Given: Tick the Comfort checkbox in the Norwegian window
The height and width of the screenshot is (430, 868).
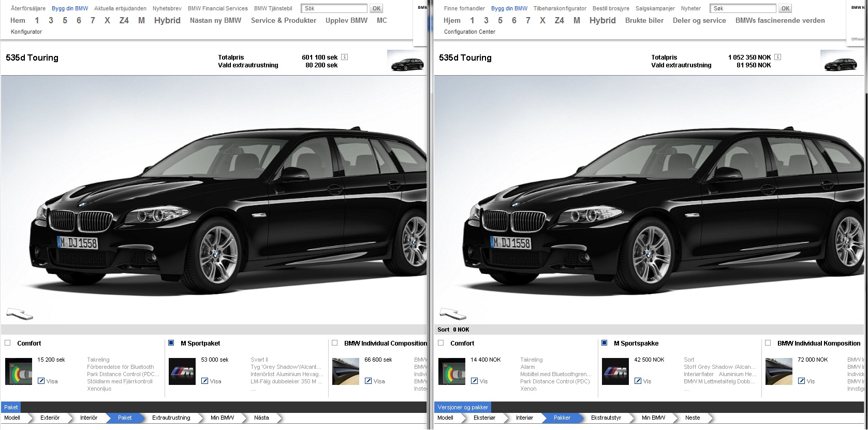Looking at the screenshot, I should coord(441,342).
